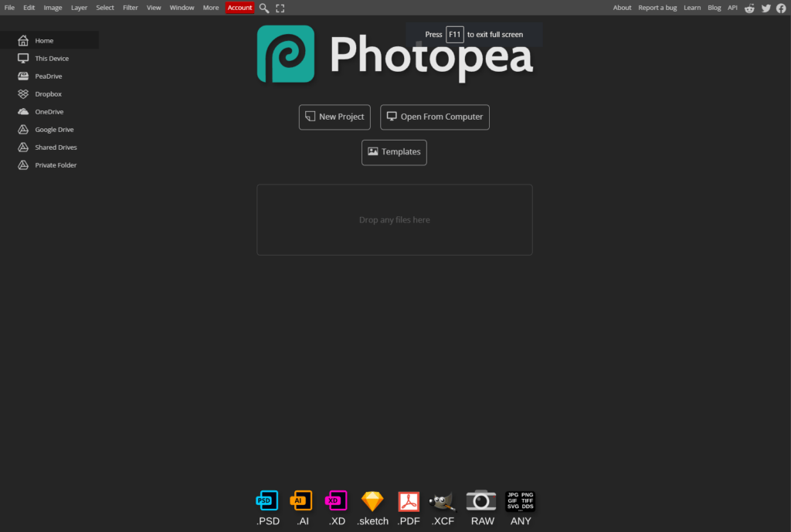The width and height of the screenshot is (791, 532).
Task: Click the GIMP .XCF format icon
Action: 442,500
